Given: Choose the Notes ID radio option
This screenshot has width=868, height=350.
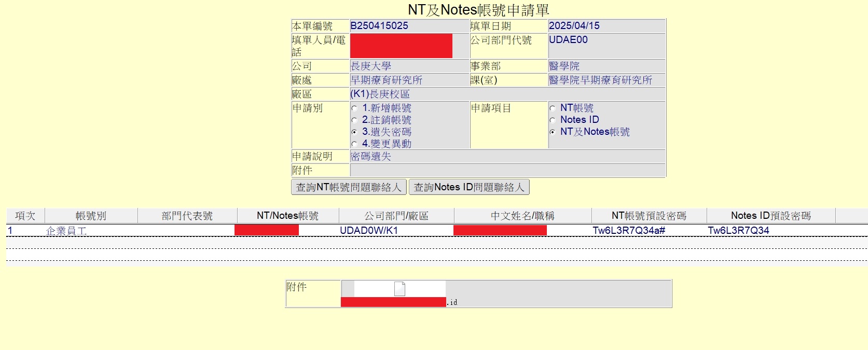Looking at the screenshot, I should pos(553,120).
